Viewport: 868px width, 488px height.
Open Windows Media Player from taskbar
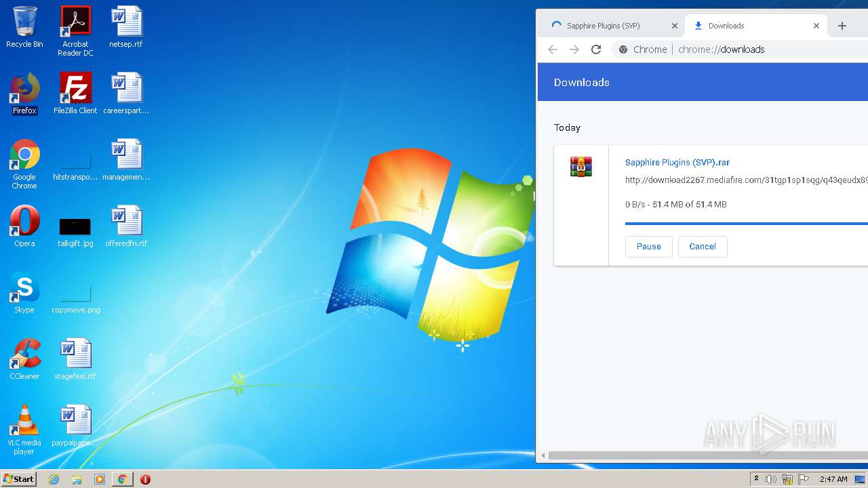coord(100,479)
